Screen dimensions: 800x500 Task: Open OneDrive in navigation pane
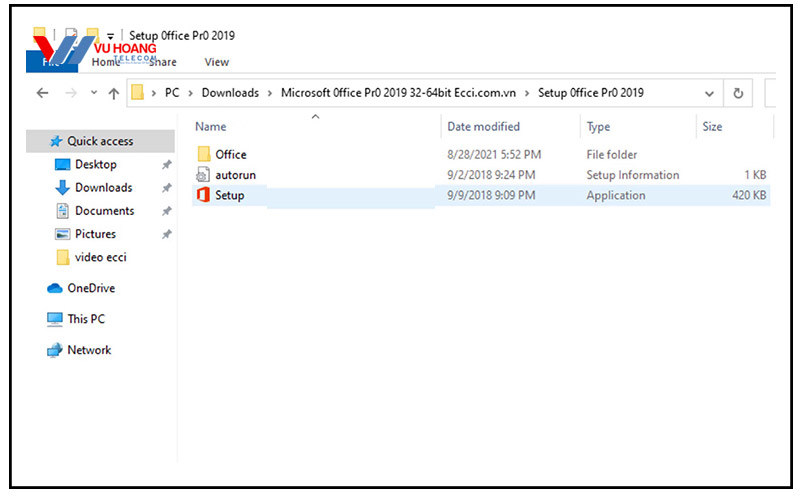tap(91, 288)
